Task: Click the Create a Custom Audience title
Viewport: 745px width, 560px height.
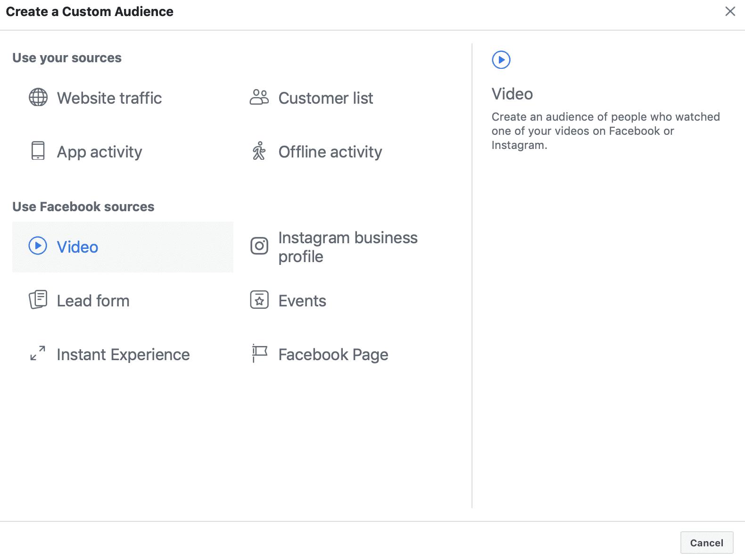Action: [90, 11]
